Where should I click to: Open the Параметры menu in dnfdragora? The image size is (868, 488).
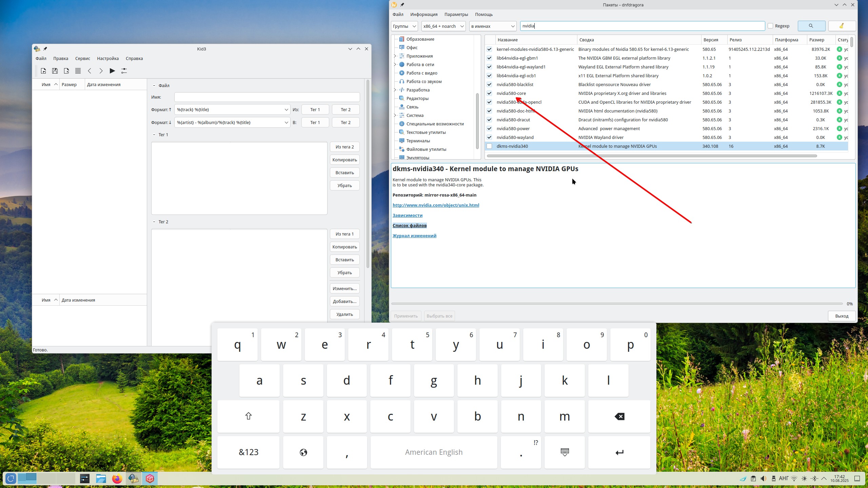point(456,14)
